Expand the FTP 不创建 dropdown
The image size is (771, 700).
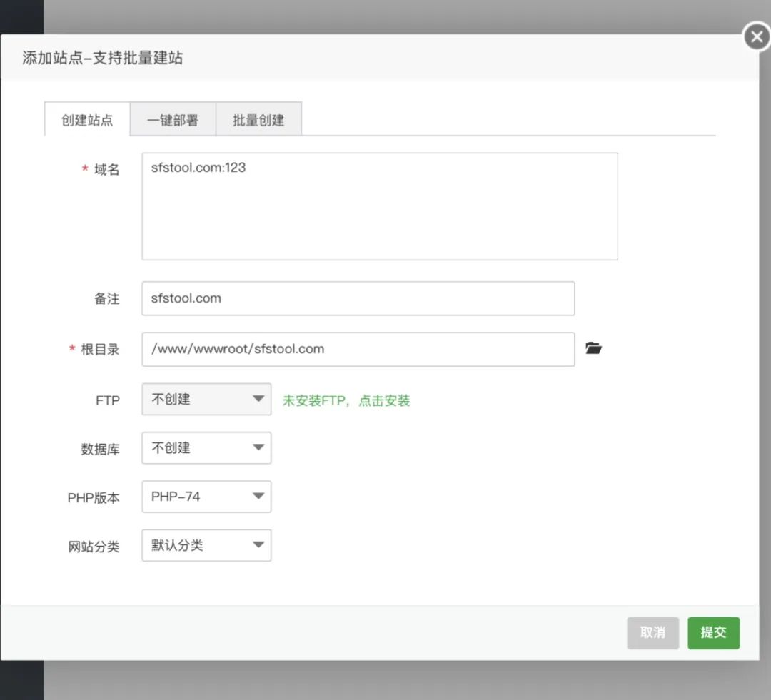pyautogui.click(x=206, y=399)
